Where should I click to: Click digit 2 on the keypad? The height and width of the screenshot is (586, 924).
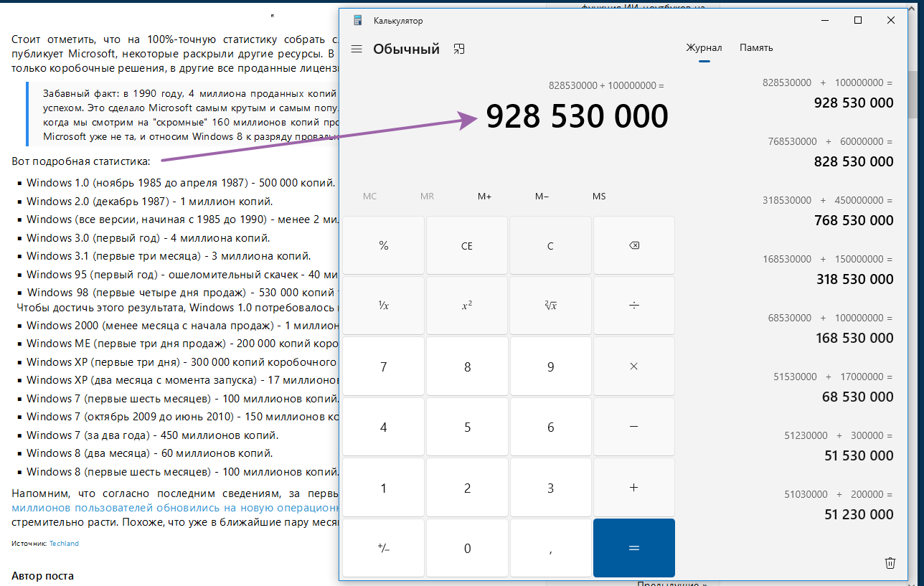(x=467, y=488)
